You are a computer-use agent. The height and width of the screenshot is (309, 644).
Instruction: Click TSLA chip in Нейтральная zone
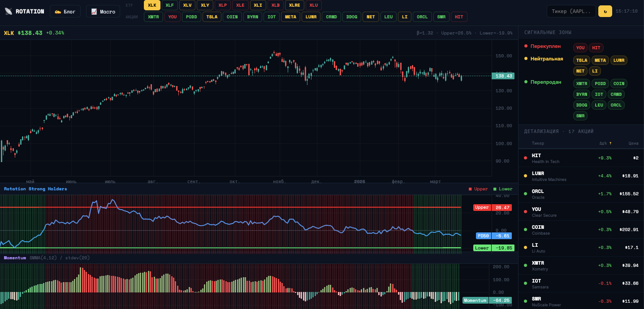pos(582,60)
